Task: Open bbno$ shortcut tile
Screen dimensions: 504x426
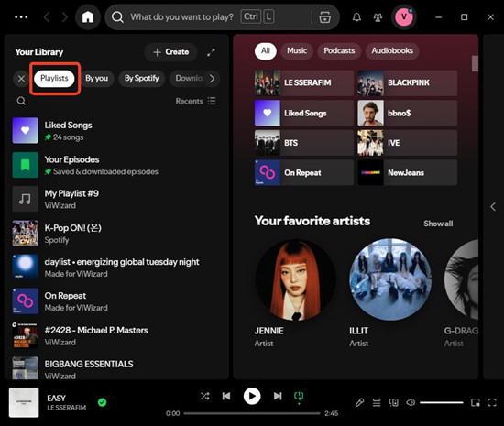Action: point(408,113)
